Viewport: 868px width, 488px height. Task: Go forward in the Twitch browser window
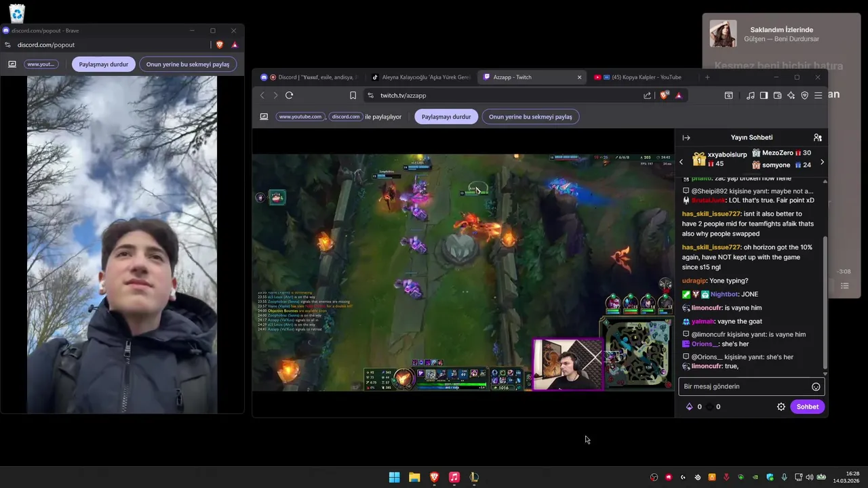(x=275, y=96)
